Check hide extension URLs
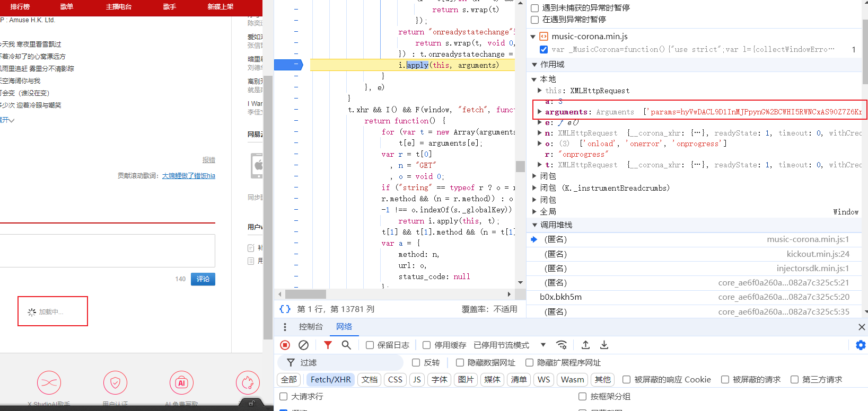The image size is (868, 411). (529, 362)
